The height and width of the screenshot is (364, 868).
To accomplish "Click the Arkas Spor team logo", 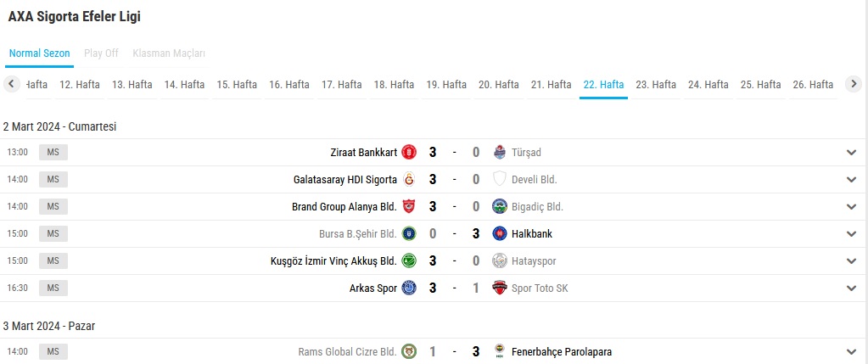I will coord(409,288).
